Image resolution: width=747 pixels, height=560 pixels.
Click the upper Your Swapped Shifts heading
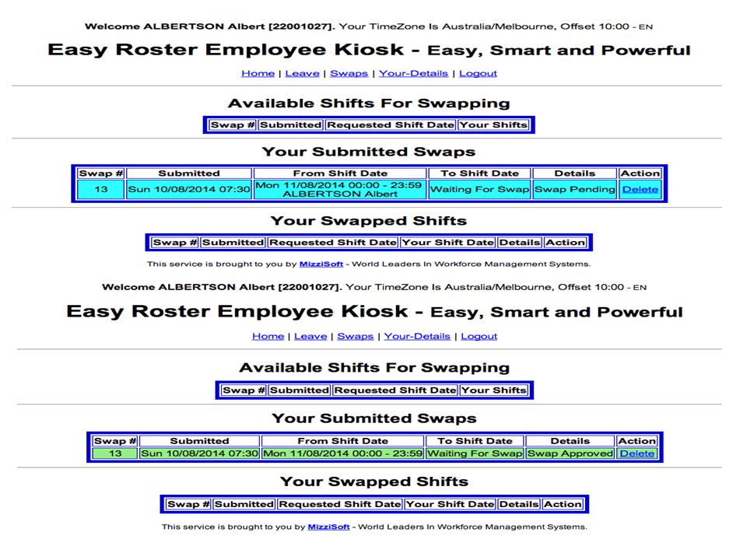coord(369,220)
